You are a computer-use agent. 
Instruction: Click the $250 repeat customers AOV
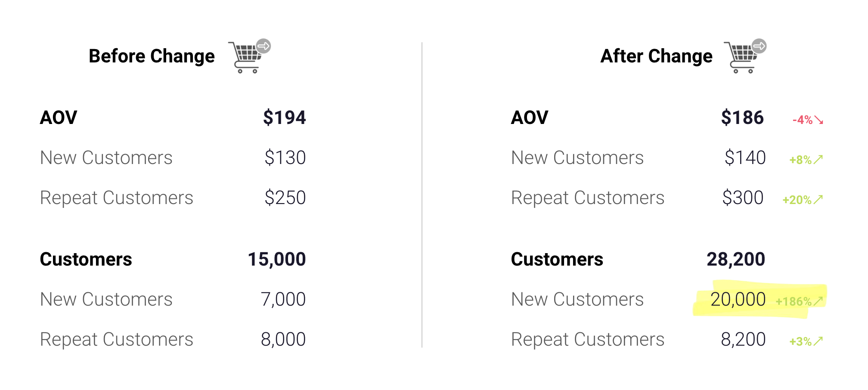(x=285, y=198)
